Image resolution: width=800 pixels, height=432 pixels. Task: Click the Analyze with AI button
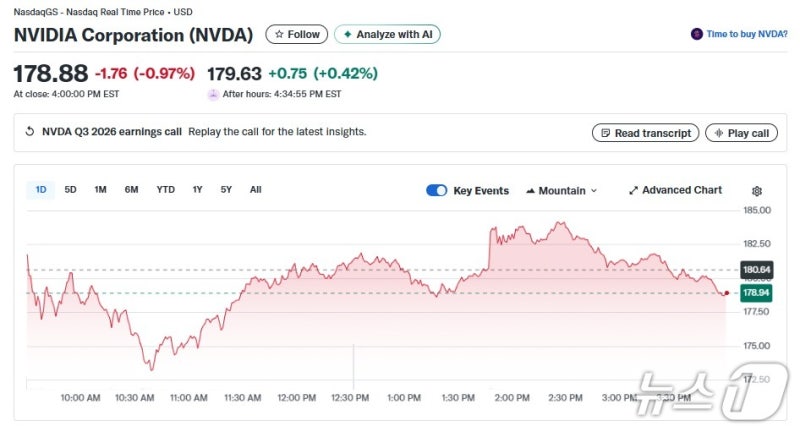tap(387, 34)
